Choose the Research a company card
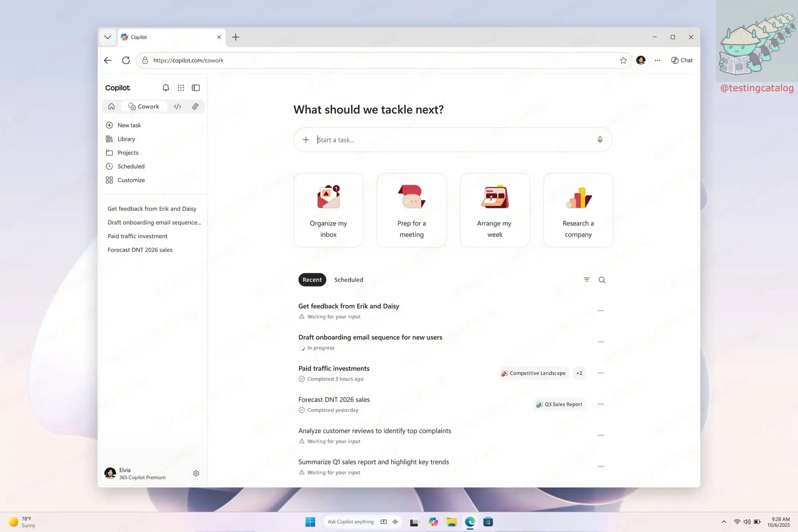Image resolution: width=798 pixels, height=532 pixels. click(578, 210)
